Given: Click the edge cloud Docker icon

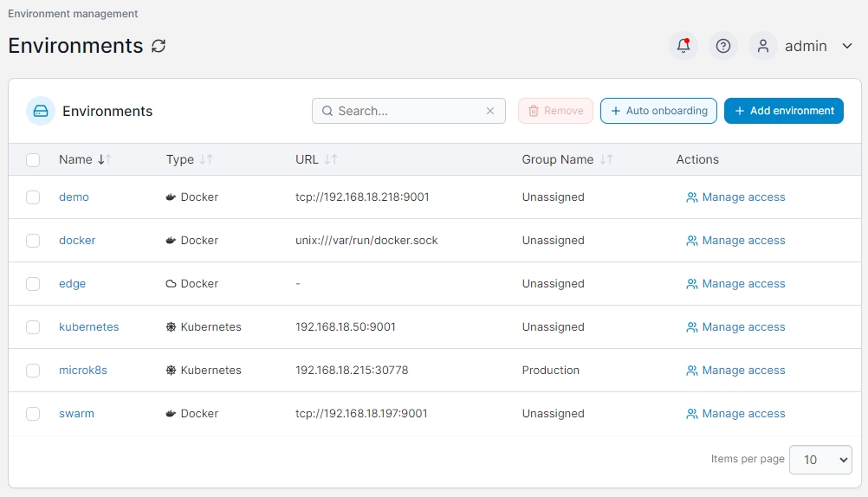Looking at the screenshot, I should [171, 284].
